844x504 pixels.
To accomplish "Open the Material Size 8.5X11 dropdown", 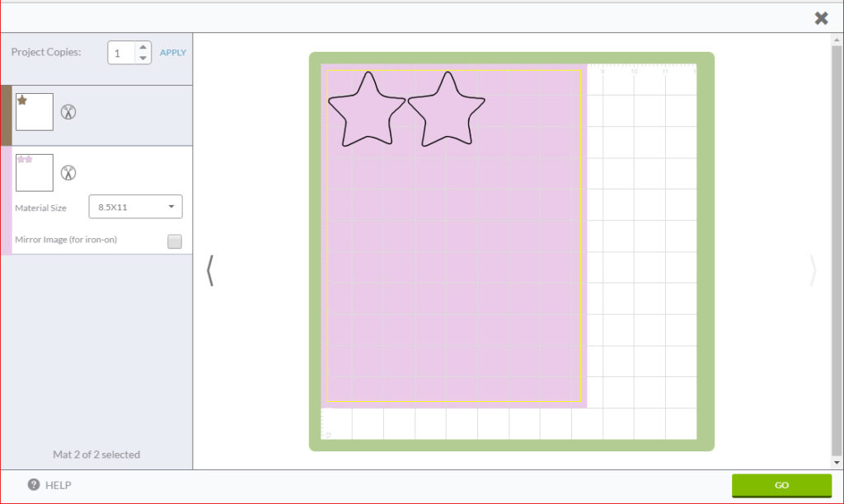I will point(135,207).
